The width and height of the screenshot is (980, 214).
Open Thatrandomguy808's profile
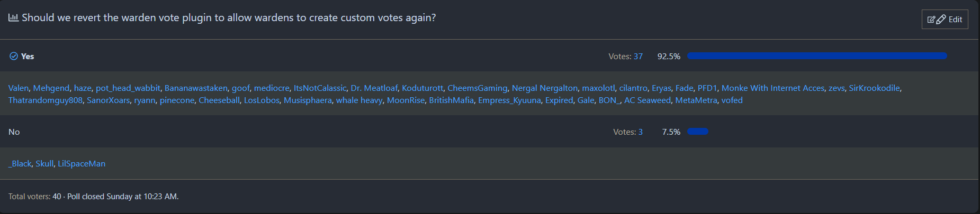46,100
